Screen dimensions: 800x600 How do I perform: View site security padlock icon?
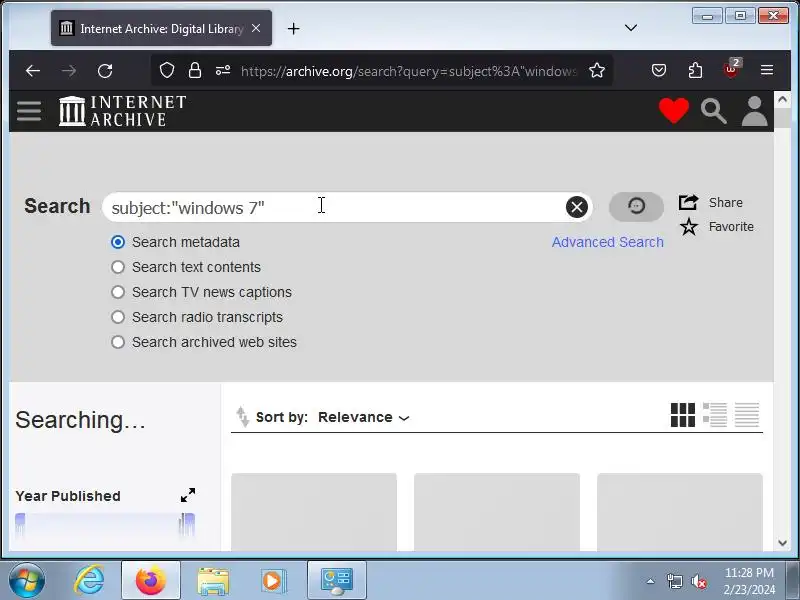pos(194,70)
